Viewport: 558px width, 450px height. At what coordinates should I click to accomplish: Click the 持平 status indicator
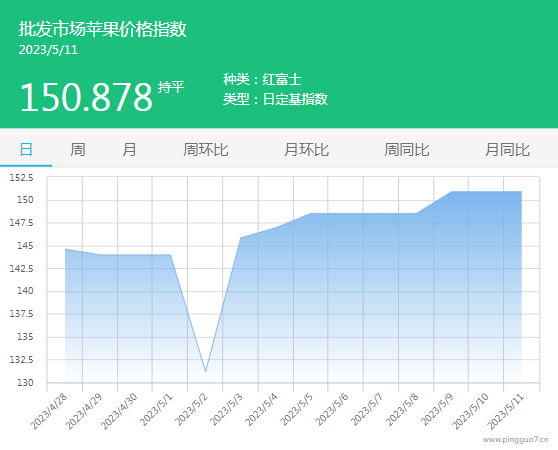[x=171, y=87]
